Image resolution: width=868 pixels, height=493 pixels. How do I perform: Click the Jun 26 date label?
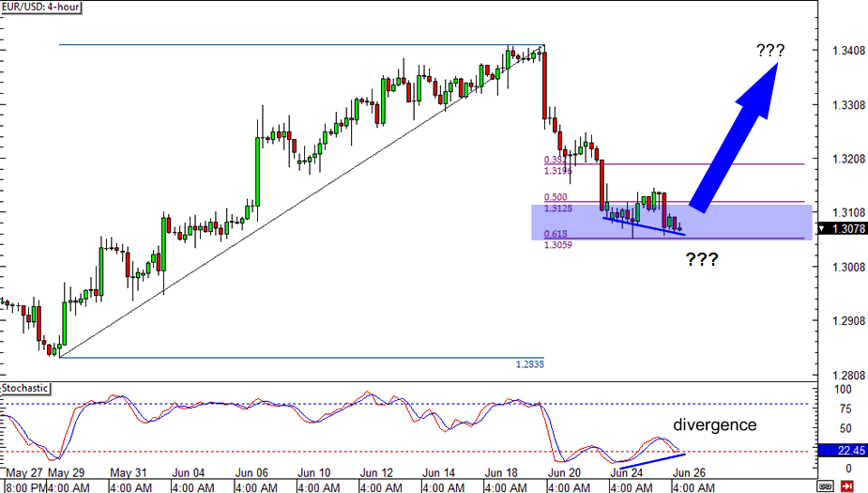pos(689,473)
